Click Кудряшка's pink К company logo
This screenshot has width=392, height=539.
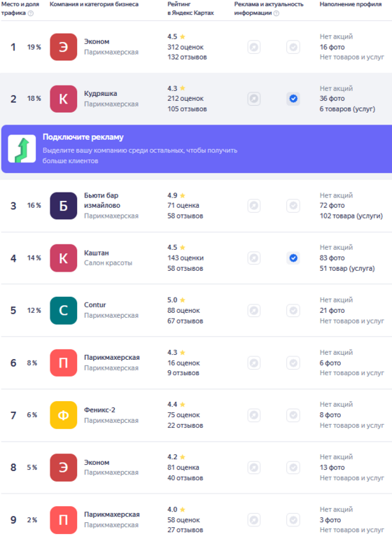tap(63, 99)
